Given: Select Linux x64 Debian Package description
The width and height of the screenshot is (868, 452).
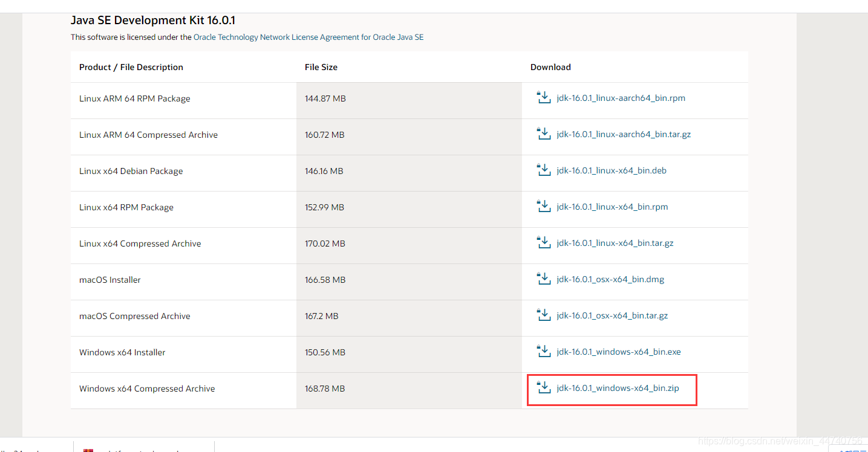Looking at the screenshot, I should coord(131,171).
